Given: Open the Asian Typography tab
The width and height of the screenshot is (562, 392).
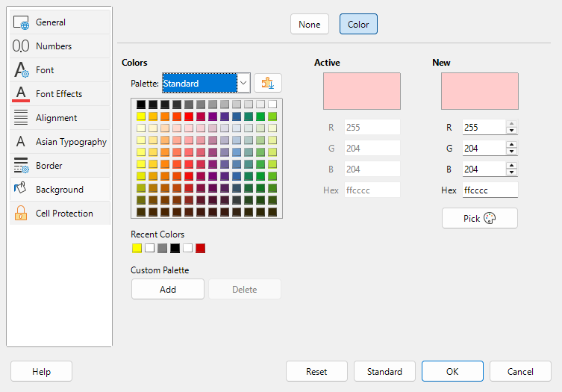Looking at the screenshot, I should click(60, 142).
